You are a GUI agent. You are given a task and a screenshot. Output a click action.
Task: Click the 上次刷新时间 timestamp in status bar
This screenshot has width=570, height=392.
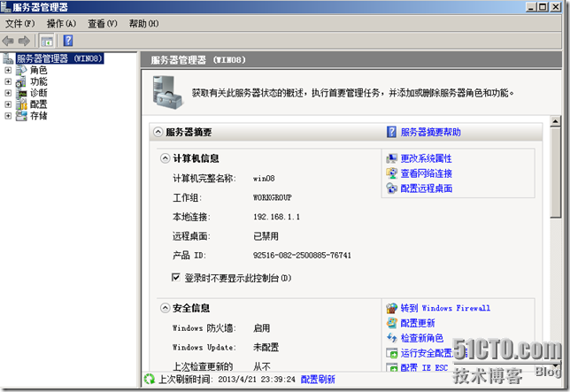click(x=257, y=380)
